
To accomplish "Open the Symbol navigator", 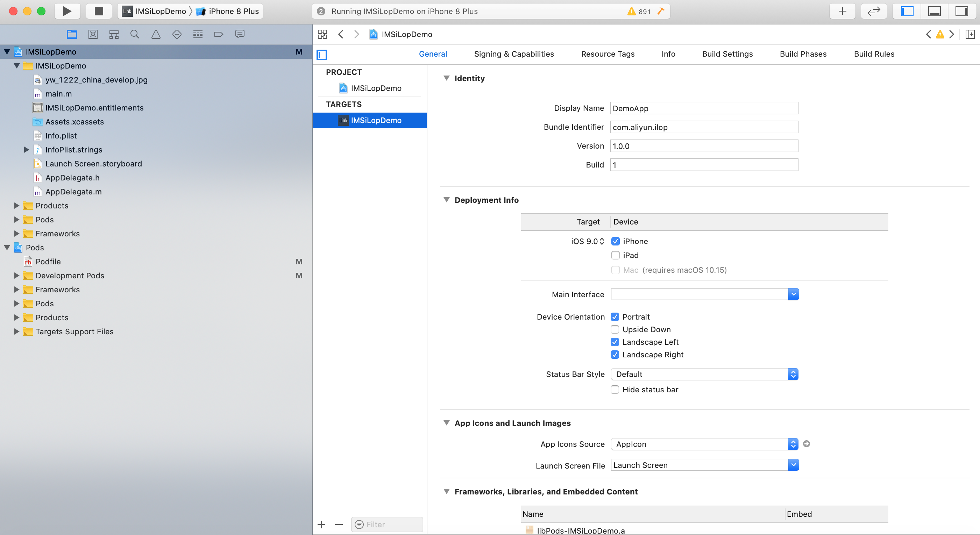I will pyautogui.click(x=114, y=34).
